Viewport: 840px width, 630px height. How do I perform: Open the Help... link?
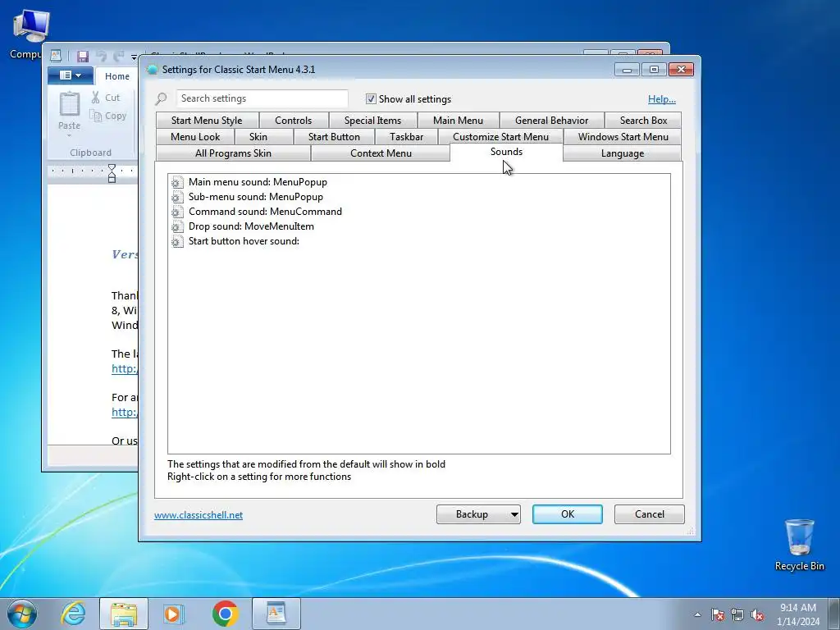pyautogui.click(x=662, y=99)
